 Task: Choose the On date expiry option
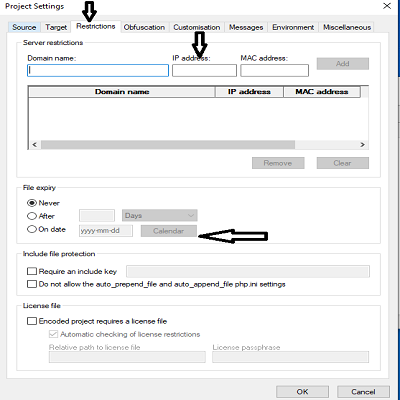click(32, 229)
